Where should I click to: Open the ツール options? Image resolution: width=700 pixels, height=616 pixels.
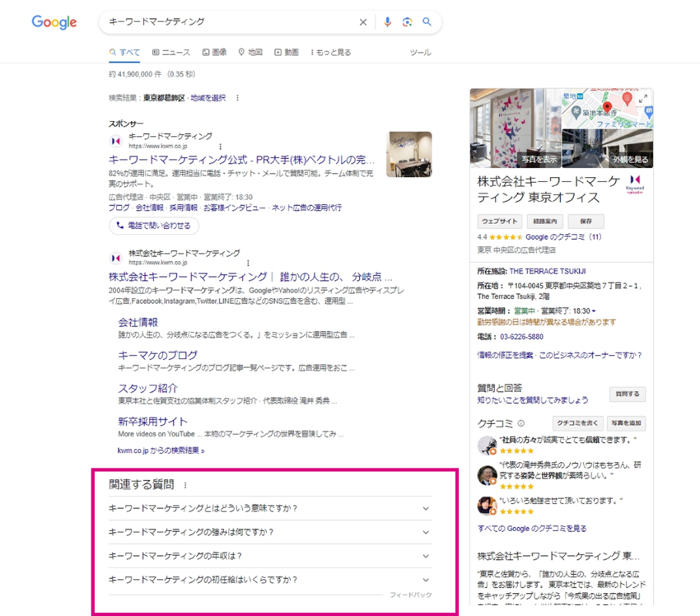(421, 52)
